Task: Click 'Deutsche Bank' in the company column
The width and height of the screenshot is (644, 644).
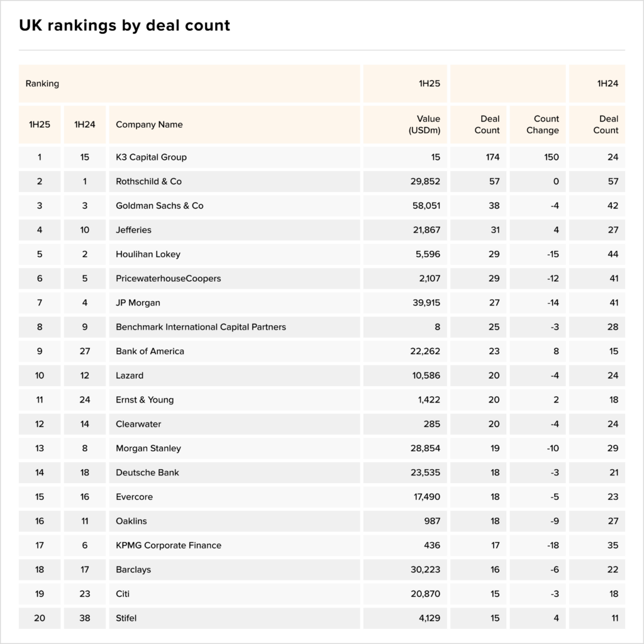Action: coord(147,472)
